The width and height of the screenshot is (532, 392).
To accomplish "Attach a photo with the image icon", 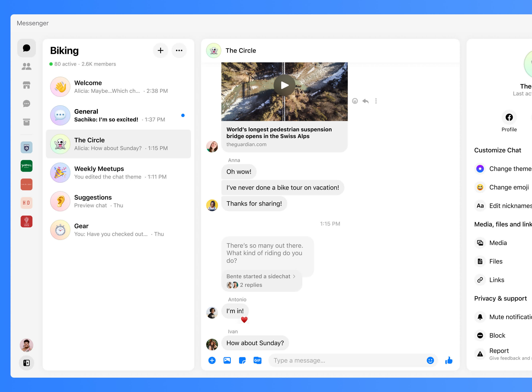I will pyautogui.click(x=227, y=360).
